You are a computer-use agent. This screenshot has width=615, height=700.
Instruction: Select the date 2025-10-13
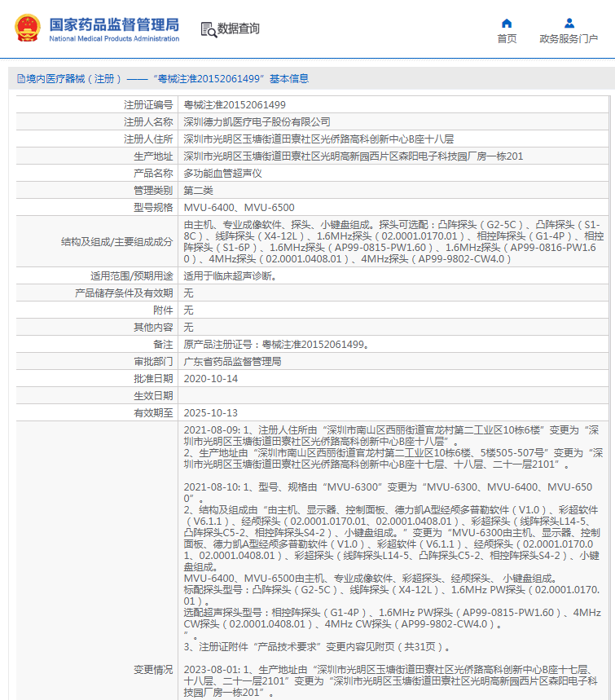pyautogui.click(x=211, y=413)
